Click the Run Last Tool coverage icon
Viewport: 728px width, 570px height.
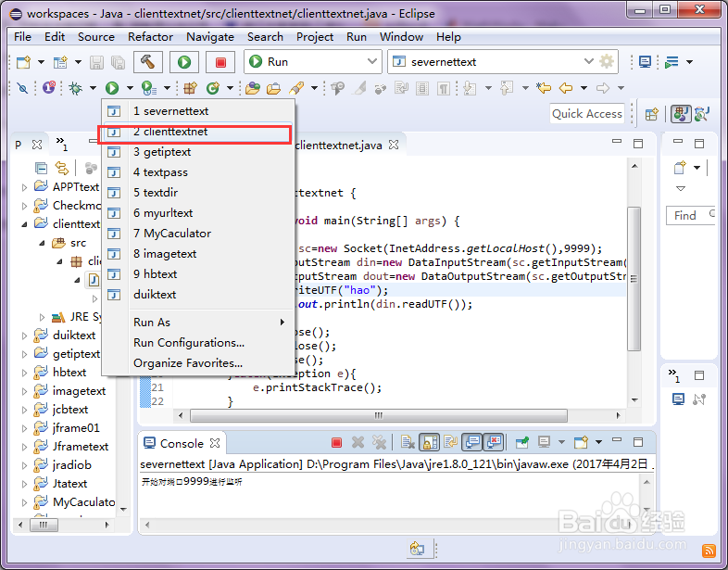click(x=148, y=87)
